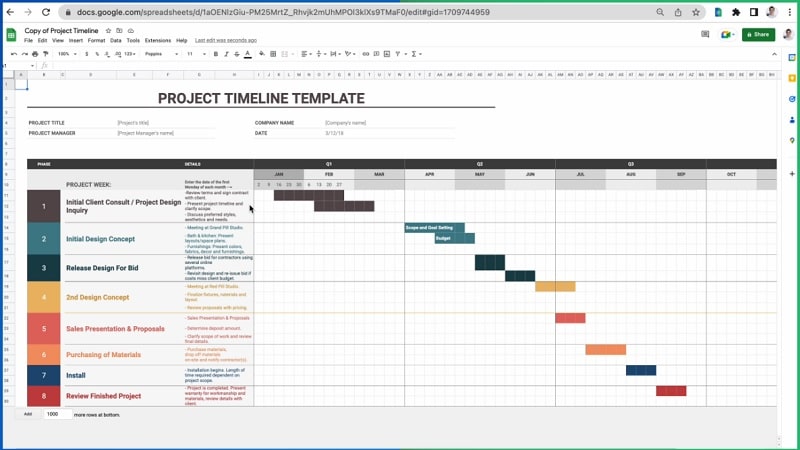The image size is (800, 450).
Task: Open browser extensions puzzle icon
Action: coord(736,12)
